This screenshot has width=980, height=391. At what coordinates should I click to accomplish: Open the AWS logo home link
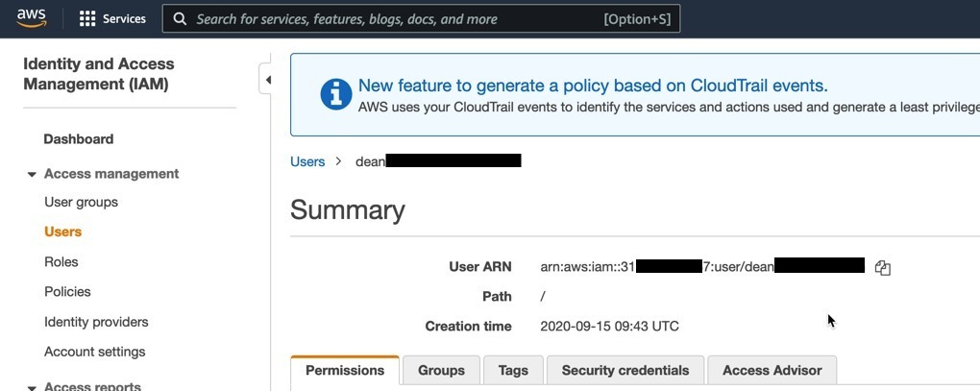(x=32, y=18)
